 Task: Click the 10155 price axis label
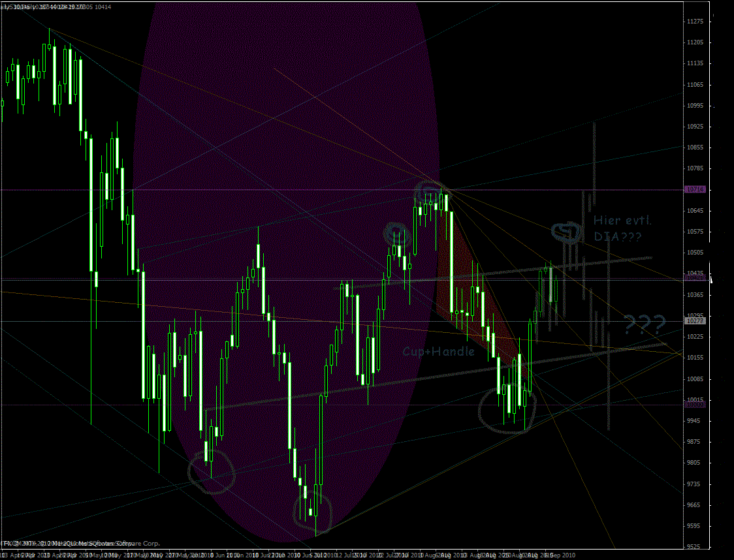coord(695,358)
